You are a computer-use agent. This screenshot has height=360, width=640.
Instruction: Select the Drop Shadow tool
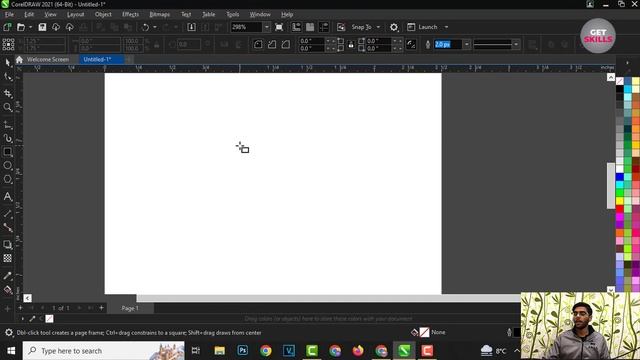click(x=8, y=244)
